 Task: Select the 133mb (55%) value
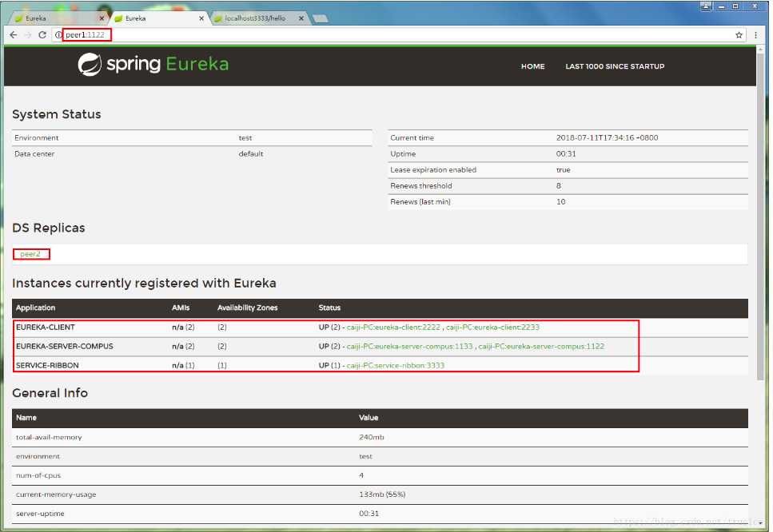pos(382,494)
